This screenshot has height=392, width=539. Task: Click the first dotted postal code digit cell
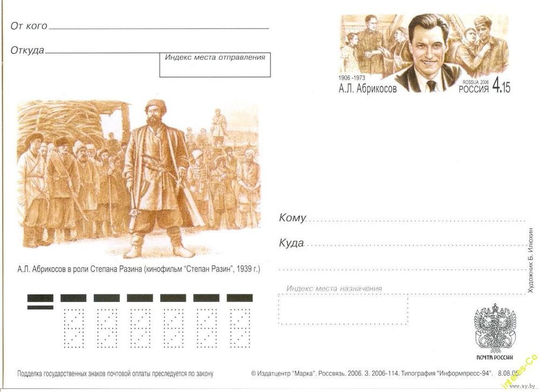73,328
